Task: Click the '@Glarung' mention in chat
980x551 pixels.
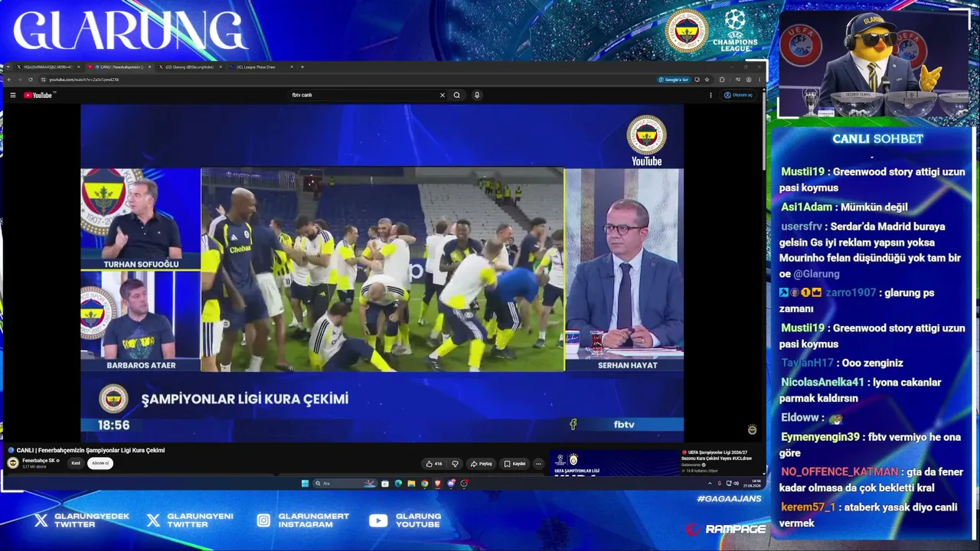Action: click(816, 274)
